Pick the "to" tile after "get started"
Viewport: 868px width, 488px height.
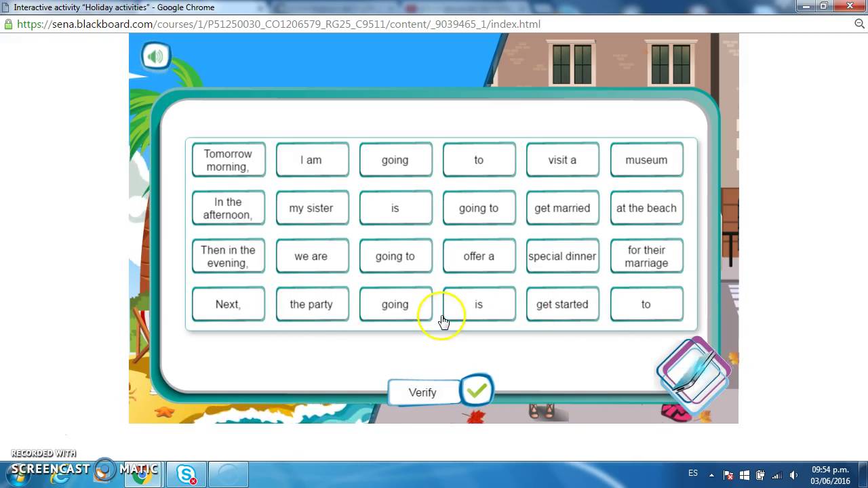coord(646,304)
